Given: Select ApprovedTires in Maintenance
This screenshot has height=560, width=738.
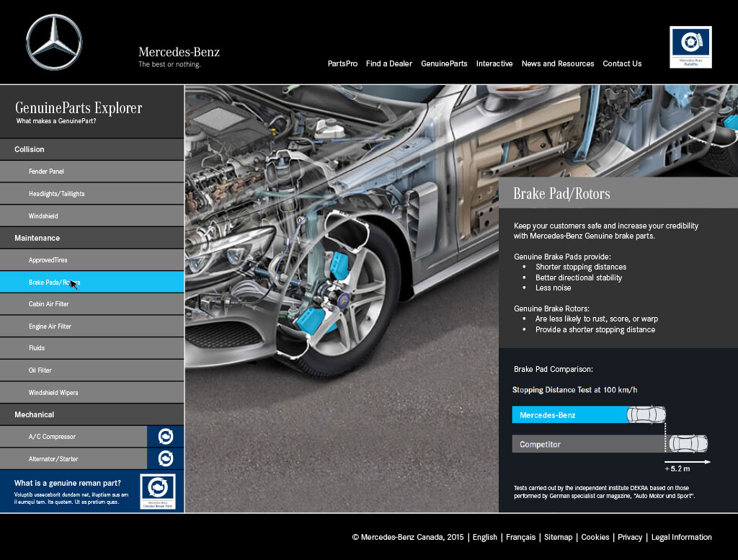Looking at the screenshot, I should tap(92, 259).
